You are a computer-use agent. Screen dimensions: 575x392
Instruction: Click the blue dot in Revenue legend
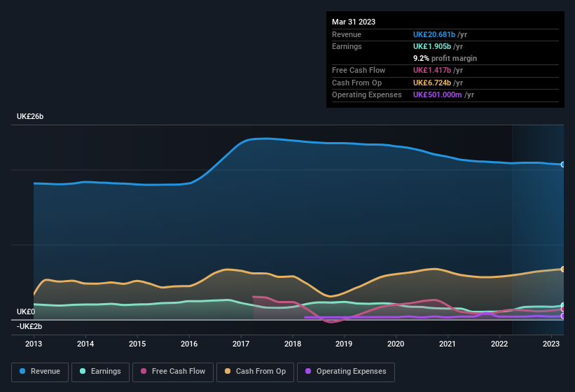[23, 372]
